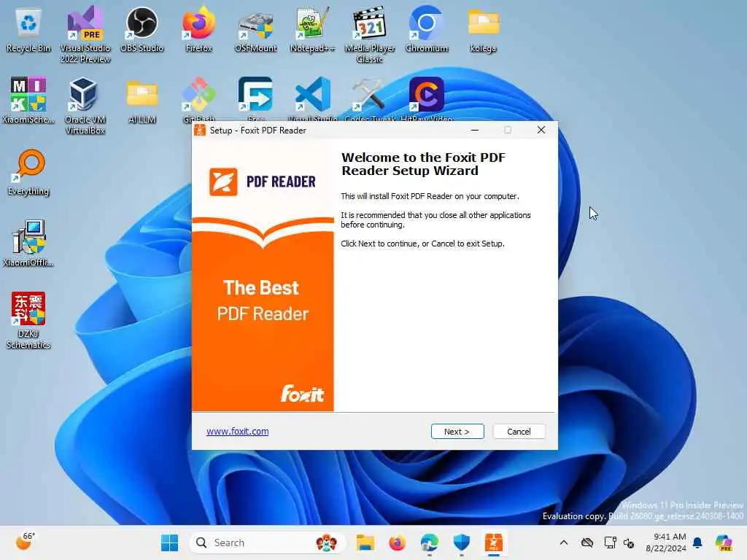Select the OSFMount desktop icon
The width and height of the screenshot is (747, 560).
256,29
